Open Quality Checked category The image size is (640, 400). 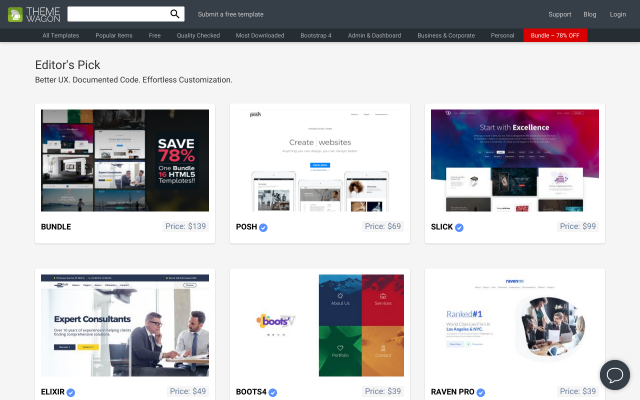(198, 36)
